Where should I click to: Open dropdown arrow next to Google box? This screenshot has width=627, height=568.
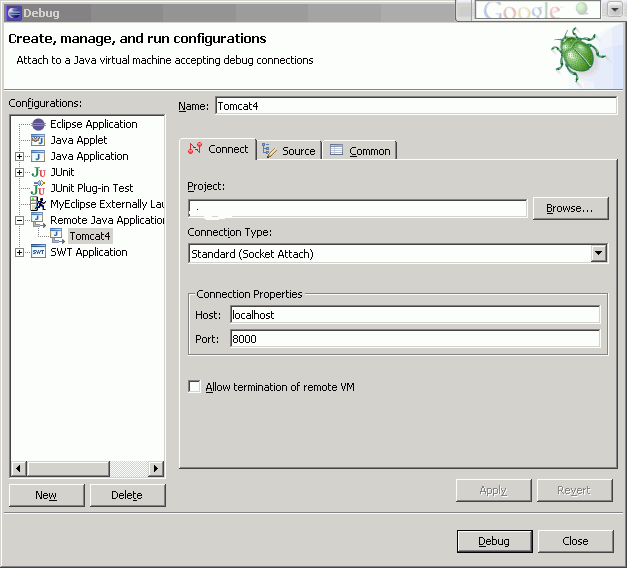[615, 10]
